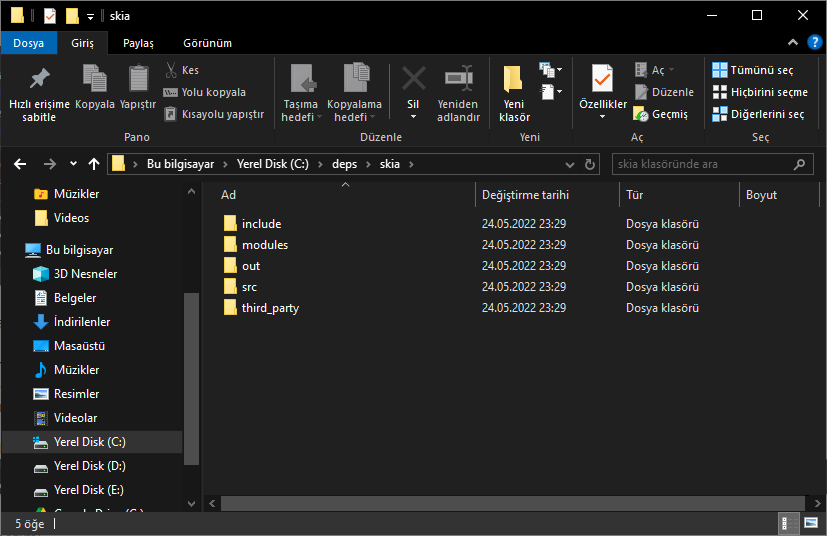Open Masaüstü in the navigation pane

(79, 346)
